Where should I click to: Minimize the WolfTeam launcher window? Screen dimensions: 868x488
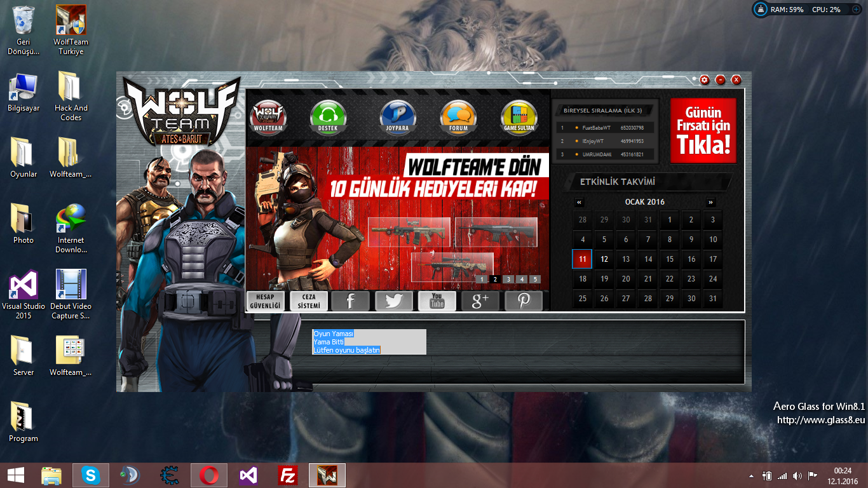click(x=721, y=80)
